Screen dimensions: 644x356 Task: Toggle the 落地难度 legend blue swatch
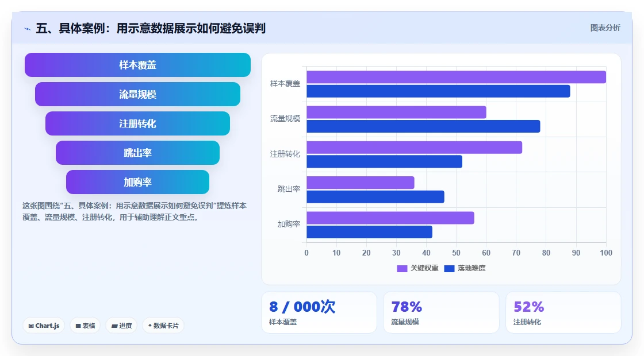[449, 268]
